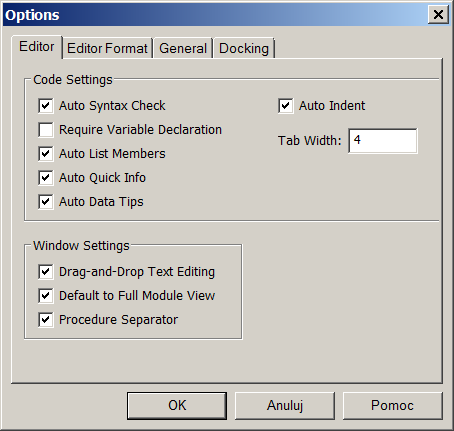Screen dimensions: 454x431
Task: Close the Options dialog window
Action: pyautogui.click(x=438, y=15)
